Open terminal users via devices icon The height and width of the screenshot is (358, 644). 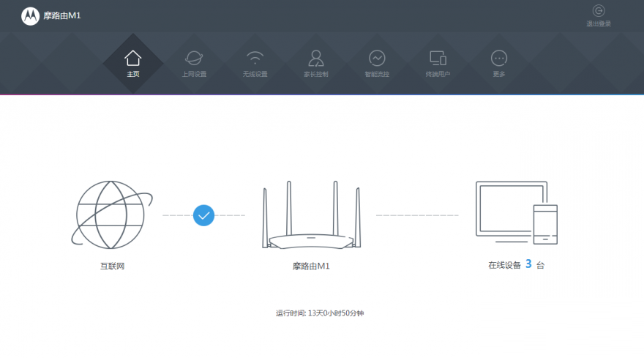point(438,58)
